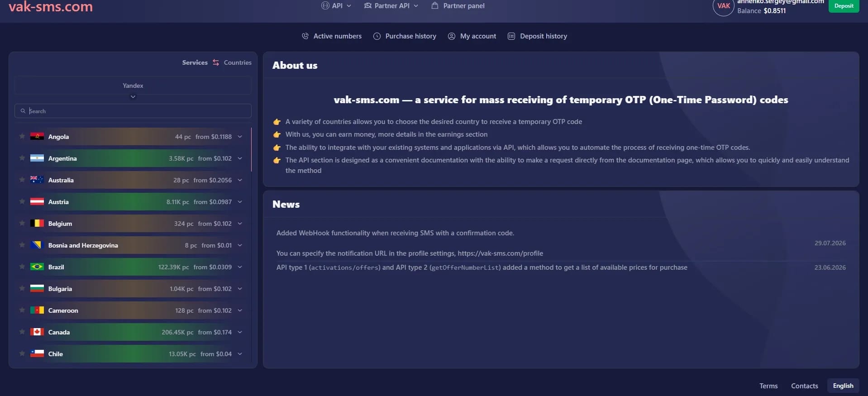Click the Brazil flag icon
This screenshot has width=868, height=396.
click(x=37, y=267)
